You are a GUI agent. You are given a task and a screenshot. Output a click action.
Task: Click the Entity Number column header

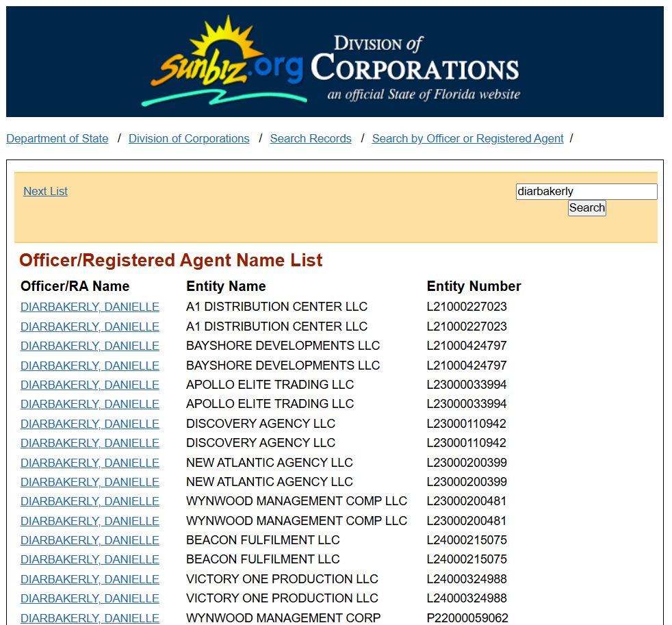point(474,286)
